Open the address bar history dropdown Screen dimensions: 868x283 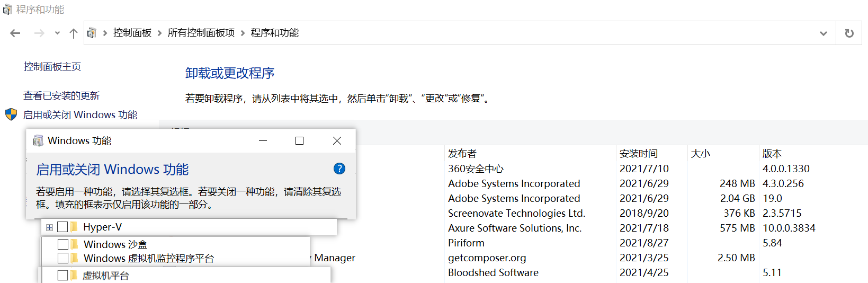[823, 33]
